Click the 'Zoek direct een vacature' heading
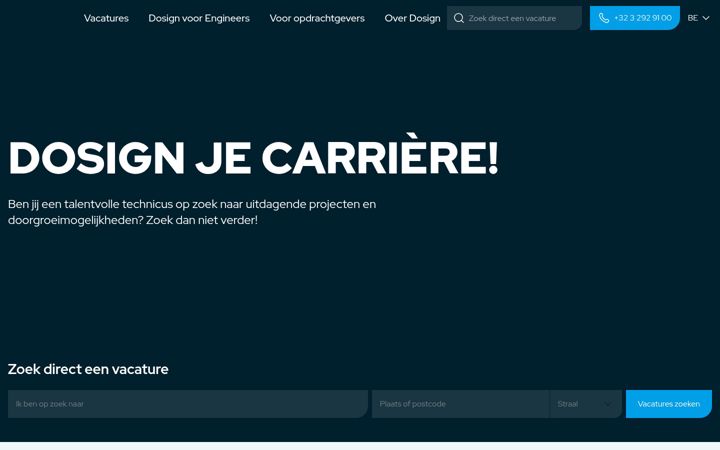The image size is (720, 450). coord(88,369)
